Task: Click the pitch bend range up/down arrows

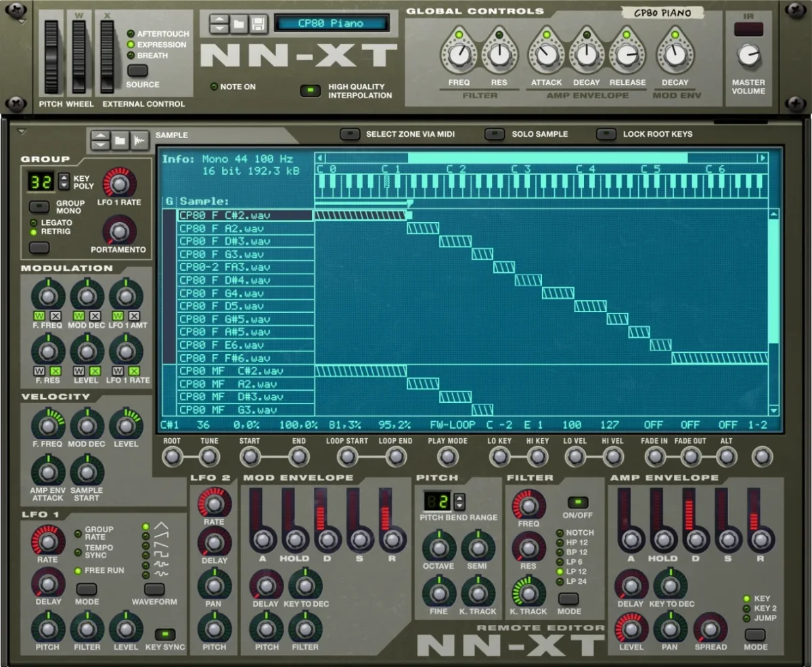Action: click(459, 502)
